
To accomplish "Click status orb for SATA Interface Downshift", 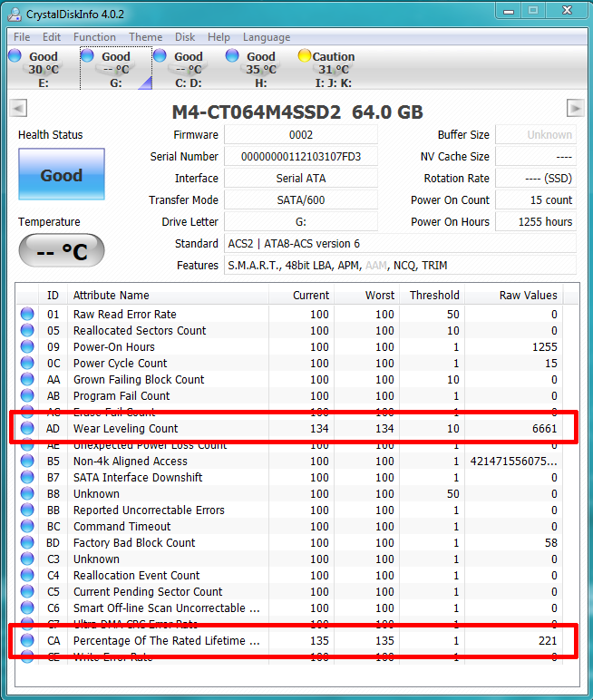I will [27, 477].
